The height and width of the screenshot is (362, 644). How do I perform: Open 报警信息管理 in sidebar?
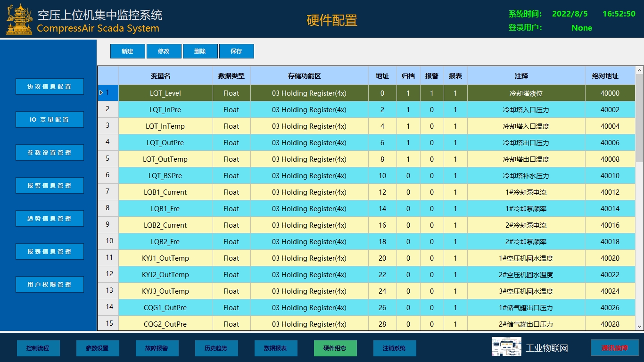tap(50, 186)
